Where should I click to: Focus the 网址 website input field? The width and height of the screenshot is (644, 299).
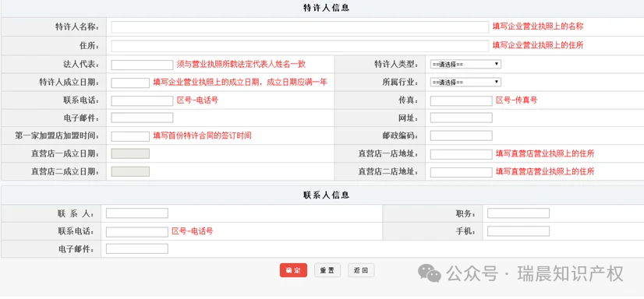click(x=462, y=118)
